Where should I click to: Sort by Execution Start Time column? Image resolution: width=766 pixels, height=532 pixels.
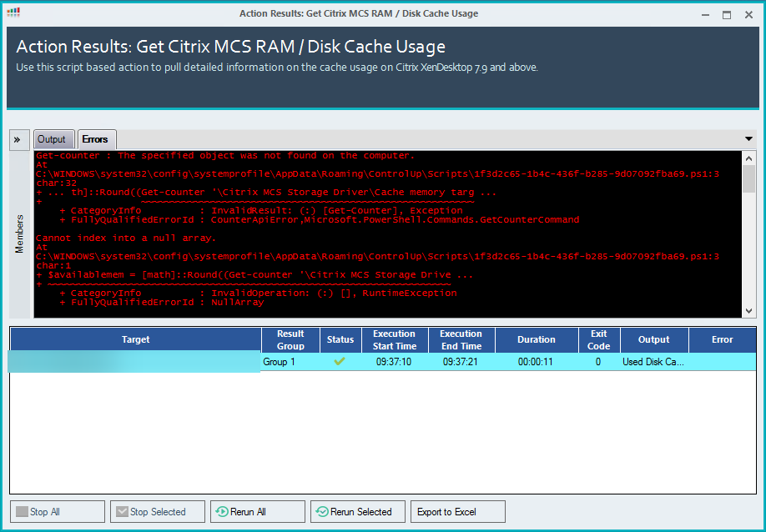395,339
